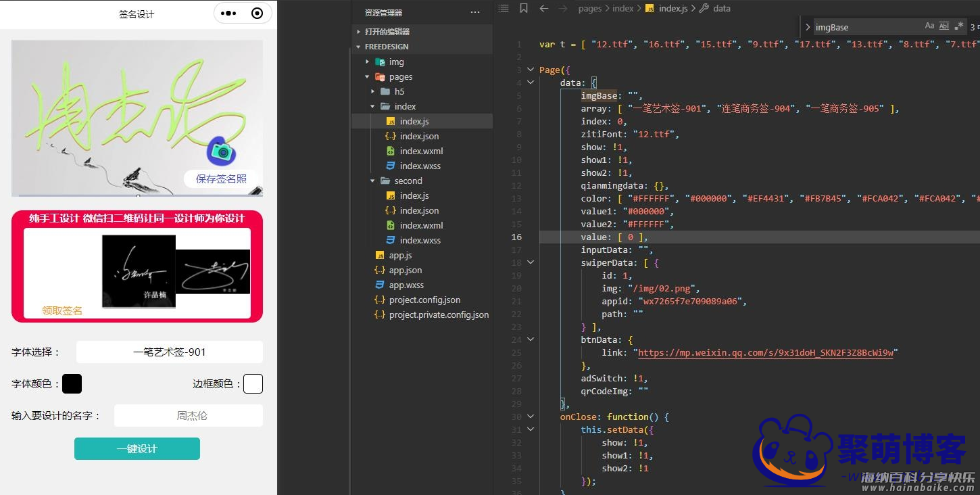980x495 pixels.
Task: Navigate back with the left arrow
Action: pos(544,8)
